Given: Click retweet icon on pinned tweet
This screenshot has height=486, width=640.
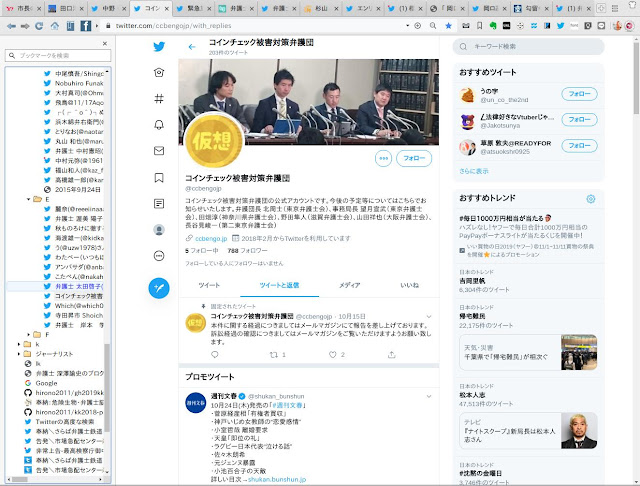Looking at the screenshot, I should coord(274,355).
